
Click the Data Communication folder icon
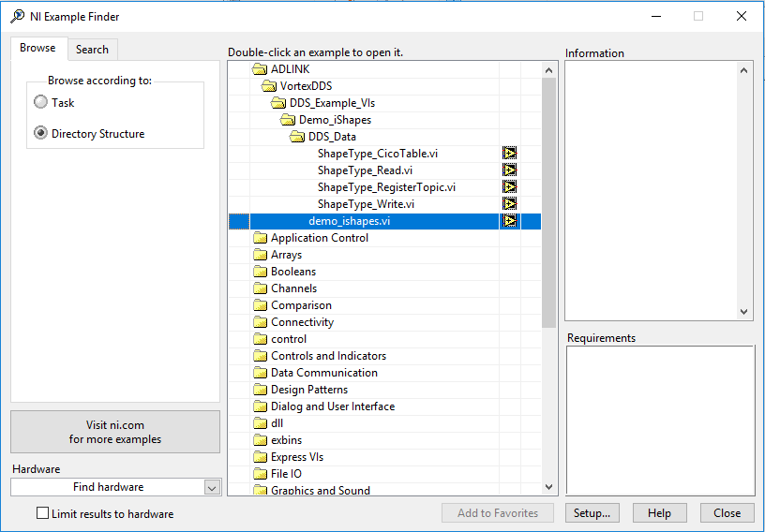(261, 373)
